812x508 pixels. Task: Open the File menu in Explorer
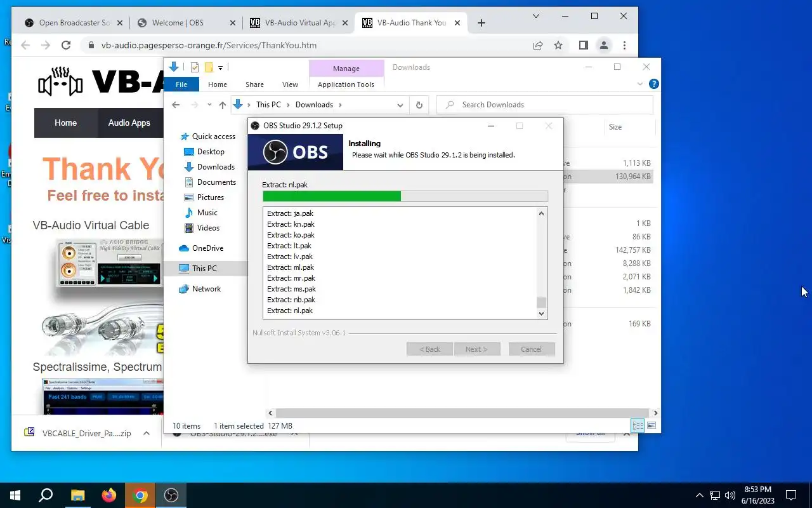(181, 84)
